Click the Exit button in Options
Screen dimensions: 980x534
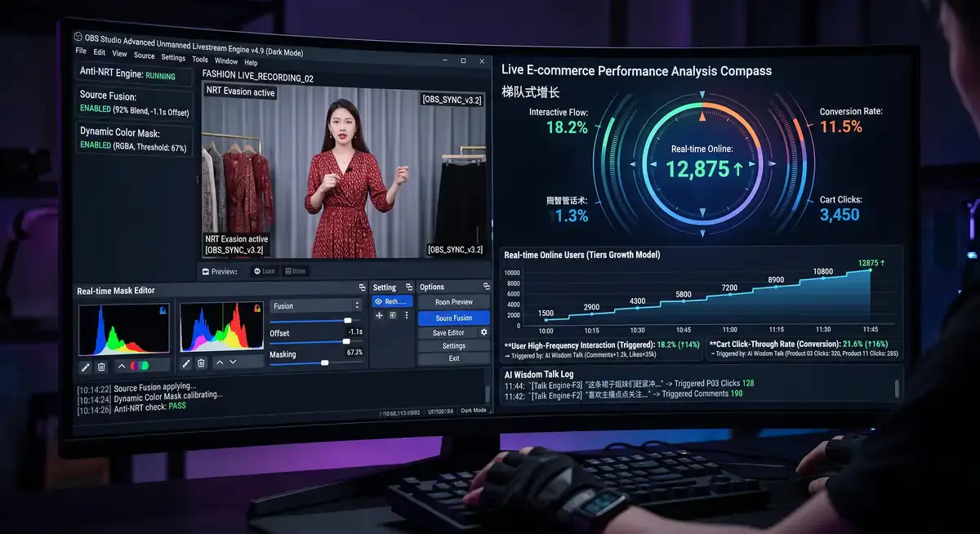(x=454, y=358)
